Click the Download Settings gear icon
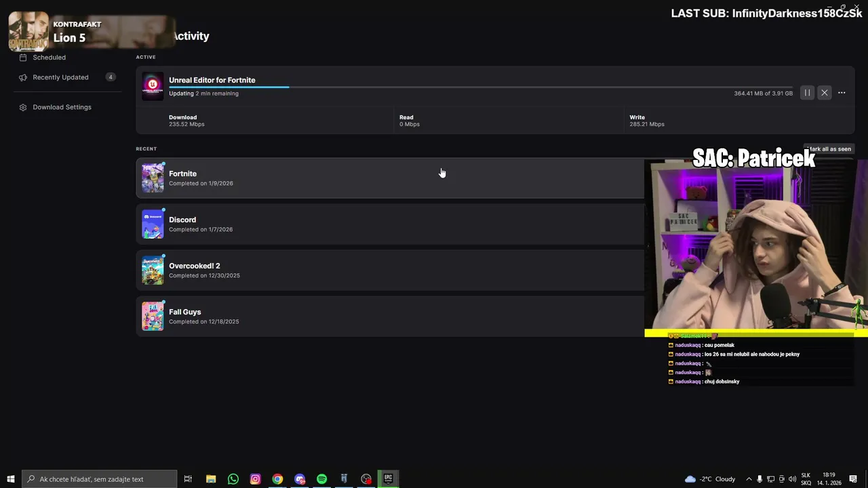868x488 pixels. [23, 107]
